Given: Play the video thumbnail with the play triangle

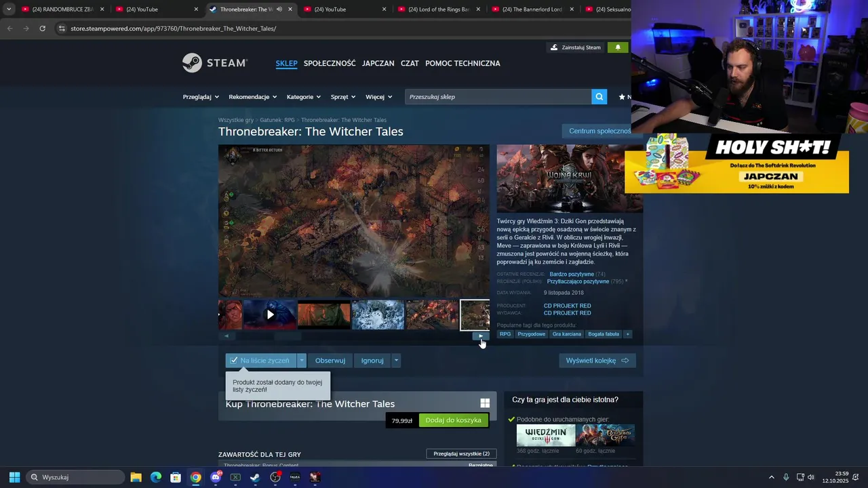Looking at the screenshot, I should tap(270, 314).
